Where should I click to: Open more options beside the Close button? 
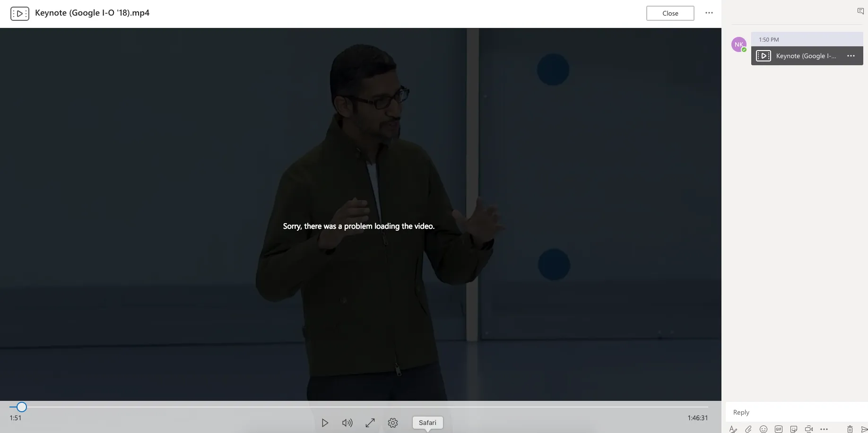click(709, 13)
